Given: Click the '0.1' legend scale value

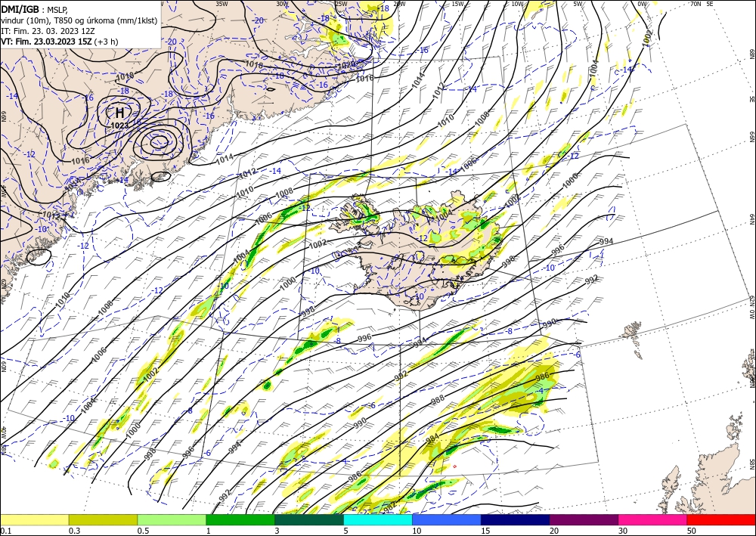Looking at the screenshot, I should click(x=5, y=531).
